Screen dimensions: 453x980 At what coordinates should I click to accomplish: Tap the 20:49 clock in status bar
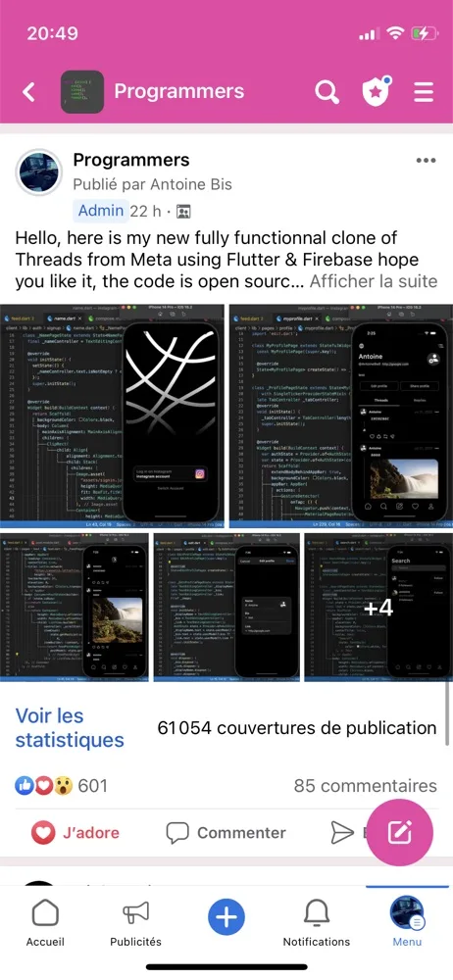coord(52,33)
